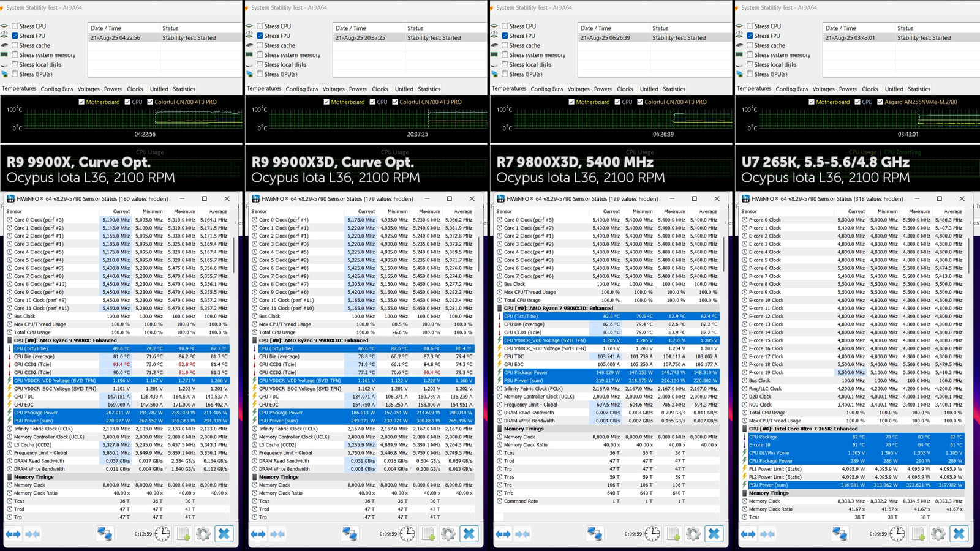Start logging icon in R9 9900X HWiNFO window
The height and width of the screenshot is (551, 980).
pyautogui.click(x=183, y=534)
